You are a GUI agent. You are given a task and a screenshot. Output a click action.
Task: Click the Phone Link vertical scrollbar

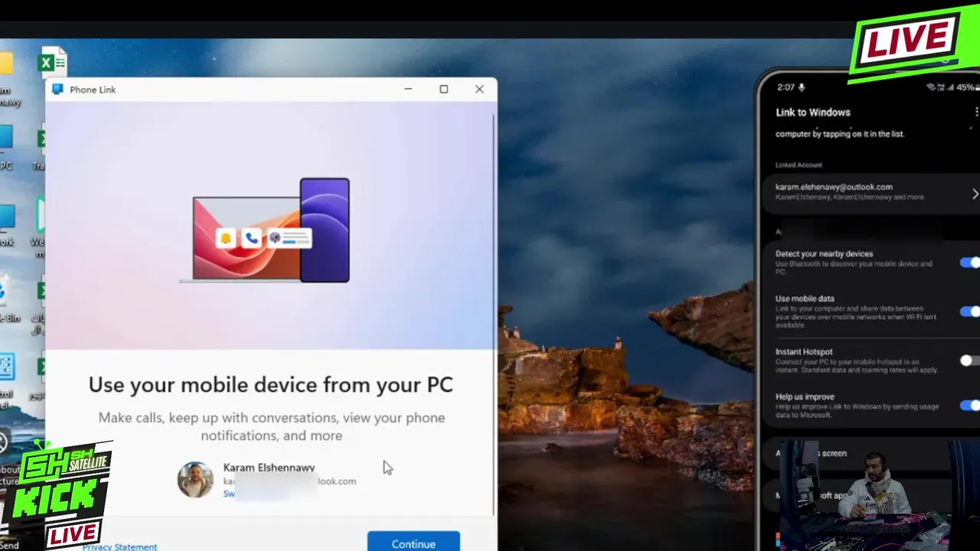(x=494, y=314)
